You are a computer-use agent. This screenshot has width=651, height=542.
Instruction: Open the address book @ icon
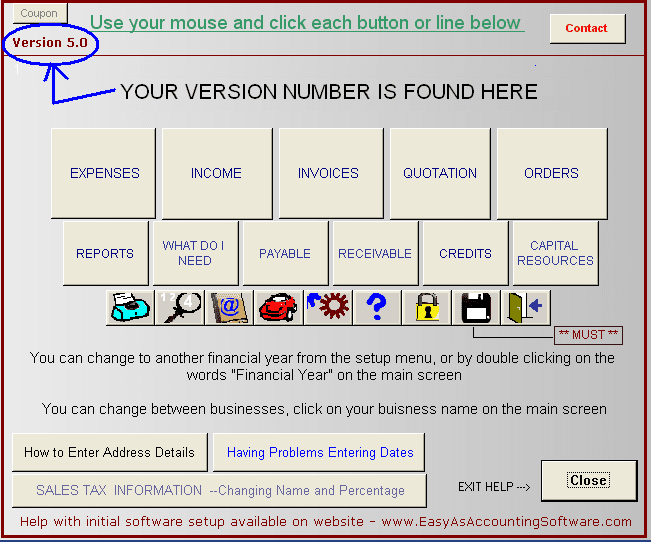click(230, 307)
